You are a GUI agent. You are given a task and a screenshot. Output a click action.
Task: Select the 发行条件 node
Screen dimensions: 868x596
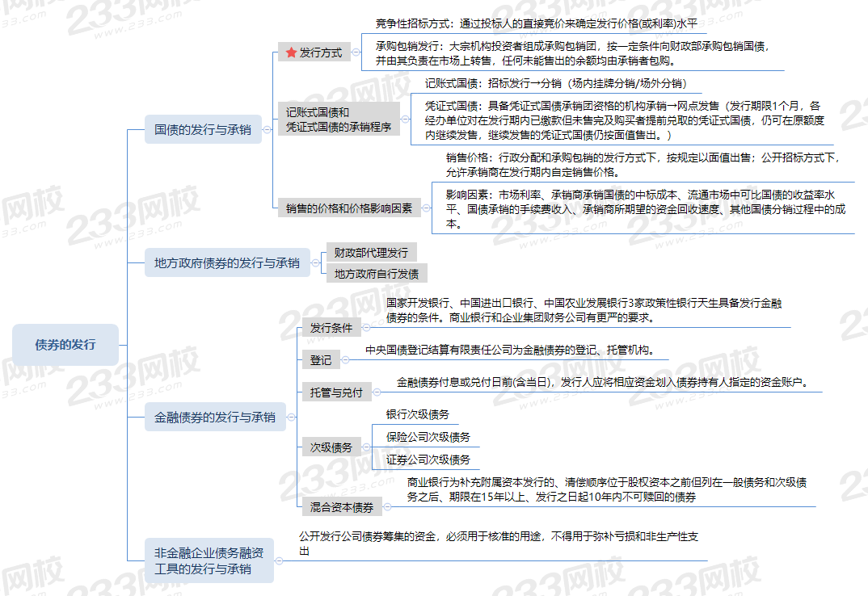(331, 328)
